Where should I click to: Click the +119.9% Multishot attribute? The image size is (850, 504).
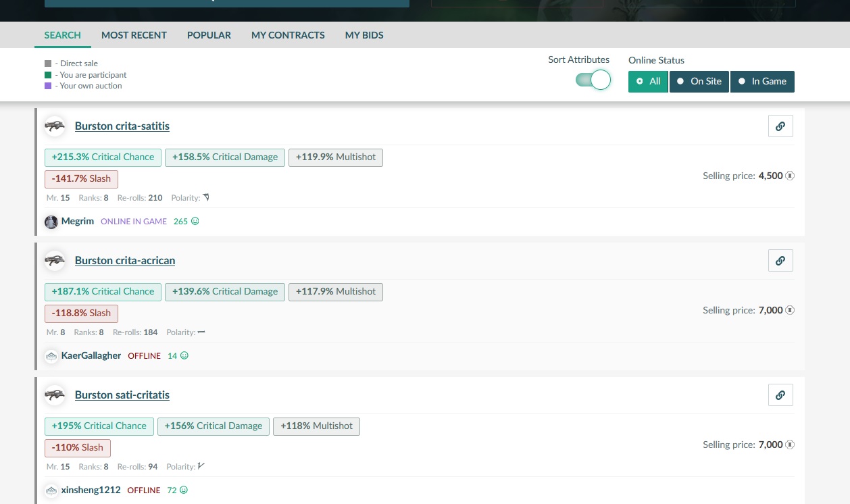coord(336,157)
